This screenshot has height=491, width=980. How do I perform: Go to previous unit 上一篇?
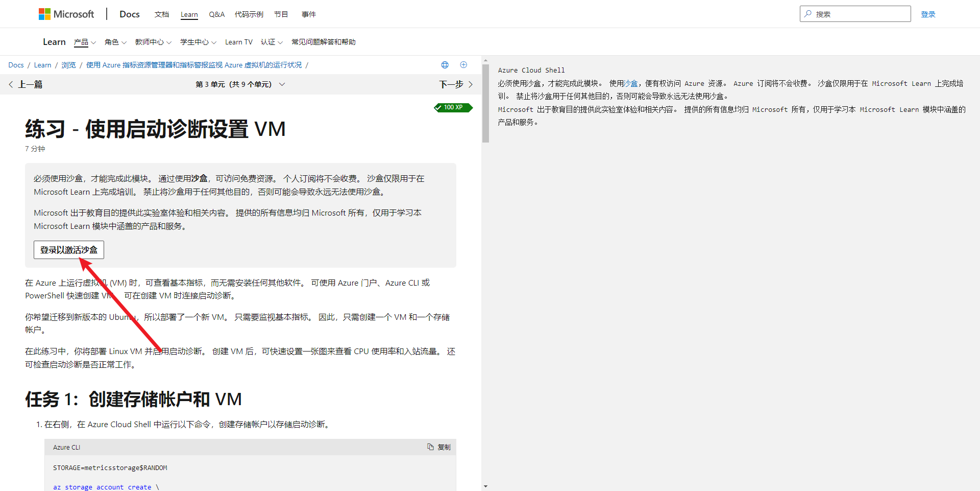pyautogui.click(x=26, y=84)
